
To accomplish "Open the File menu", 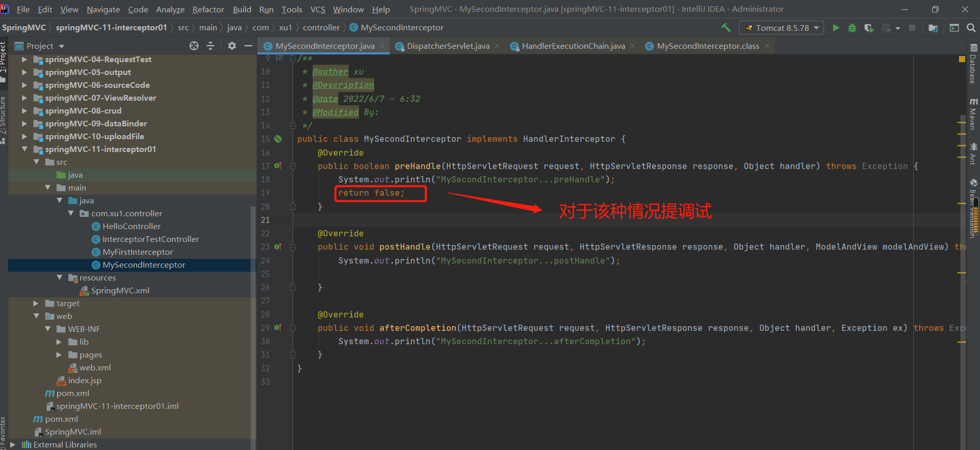I will [x=23, y=9].
